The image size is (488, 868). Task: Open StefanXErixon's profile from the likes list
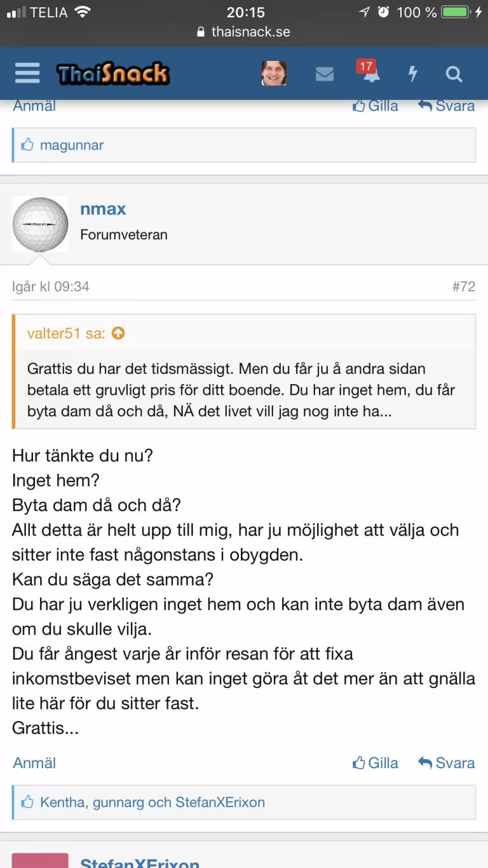(x=220, y=803)
